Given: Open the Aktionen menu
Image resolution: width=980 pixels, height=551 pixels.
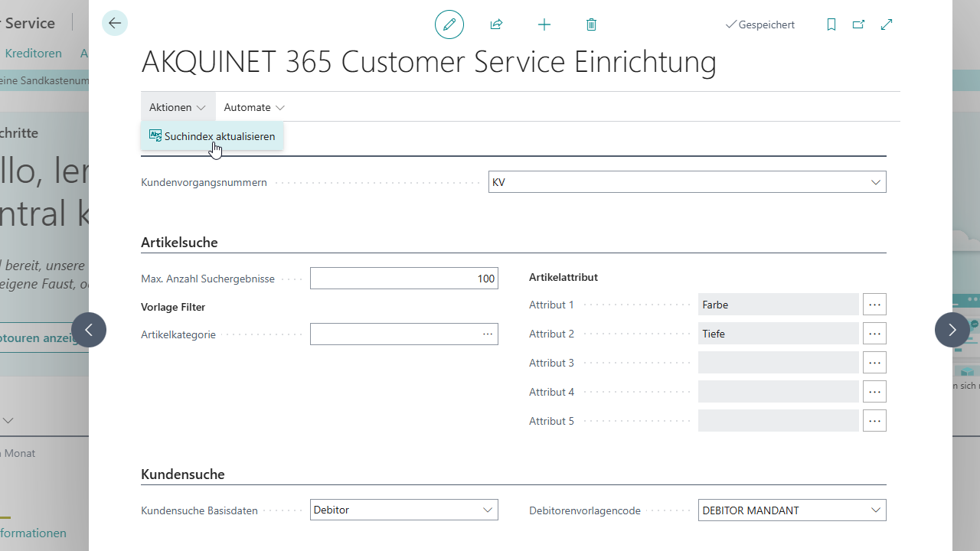Looking at the screenshot, I should (178, 107).
